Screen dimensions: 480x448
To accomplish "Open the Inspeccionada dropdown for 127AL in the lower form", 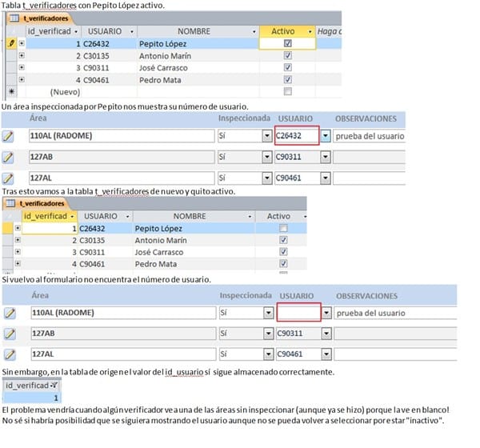I will click(x=269, y=354).
